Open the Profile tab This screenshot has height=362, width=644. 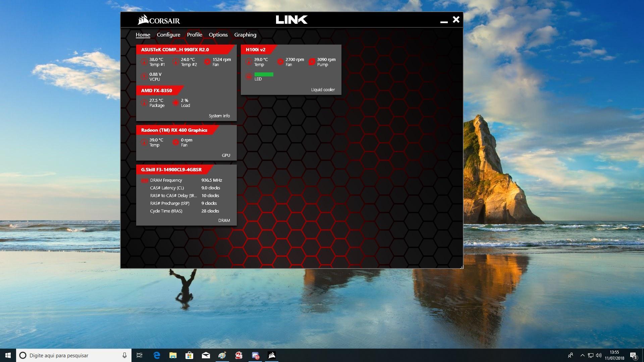point(195,35)
